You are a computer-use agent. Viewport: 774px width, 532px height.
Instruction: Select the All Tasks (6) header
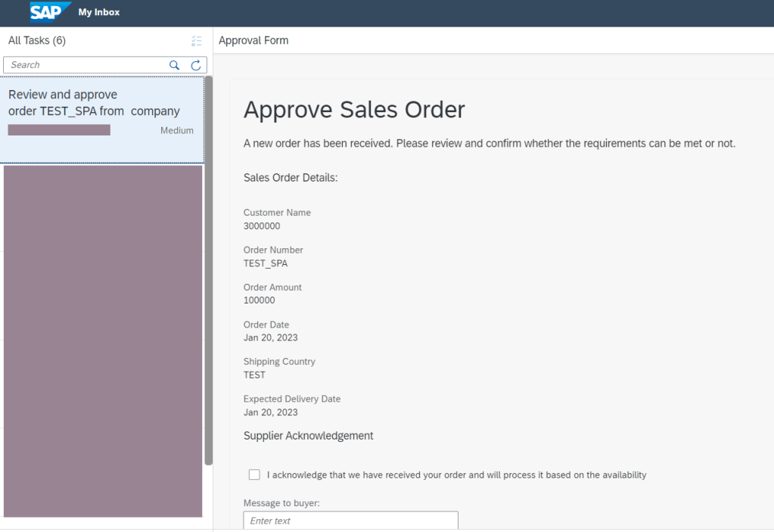click(37, 41)
